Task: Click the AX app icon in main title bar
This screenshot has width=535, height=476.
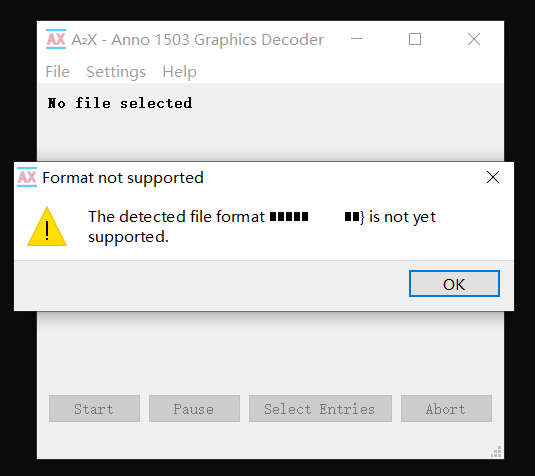Action: point(56,39)
